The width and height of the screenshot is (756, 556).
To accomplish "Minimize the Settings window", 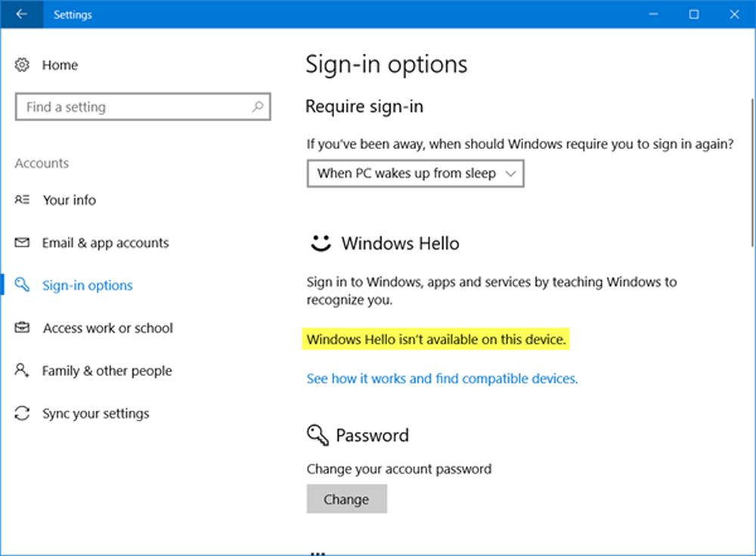I will pos(653,14).
